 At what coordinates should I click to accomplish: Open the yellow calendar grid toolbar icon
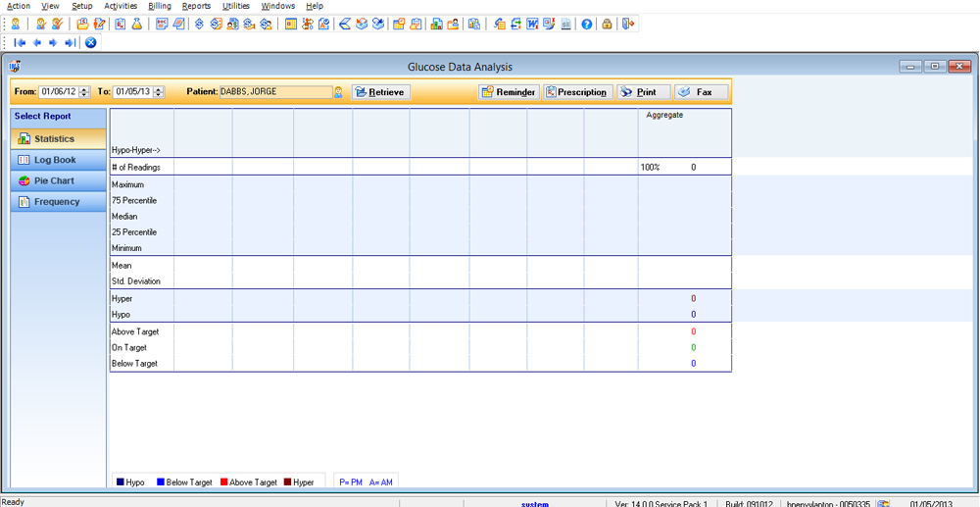click(x=291, y=24)
